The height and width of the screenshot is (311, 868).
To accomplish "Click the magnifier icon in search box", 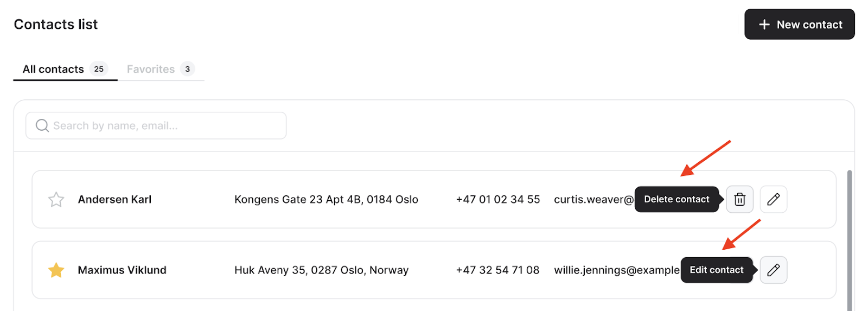I will [x=42, y=126].
